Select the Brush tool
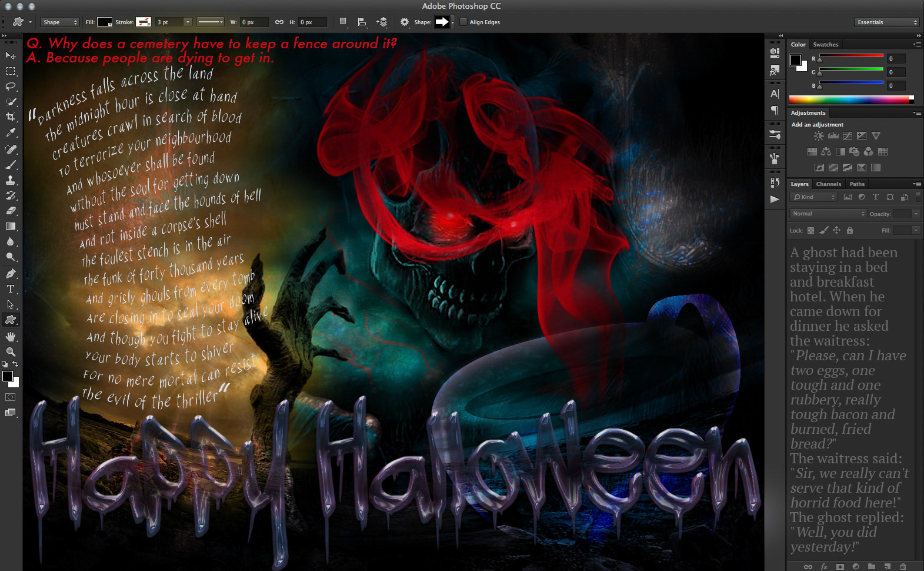The height and width of the screenshot is (571, 924). [x=11, y=165]
